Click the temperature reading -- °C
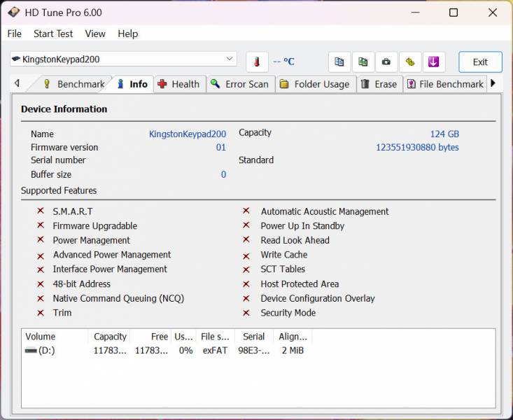Viewport: 513px width, 420px height. (283, 62)
